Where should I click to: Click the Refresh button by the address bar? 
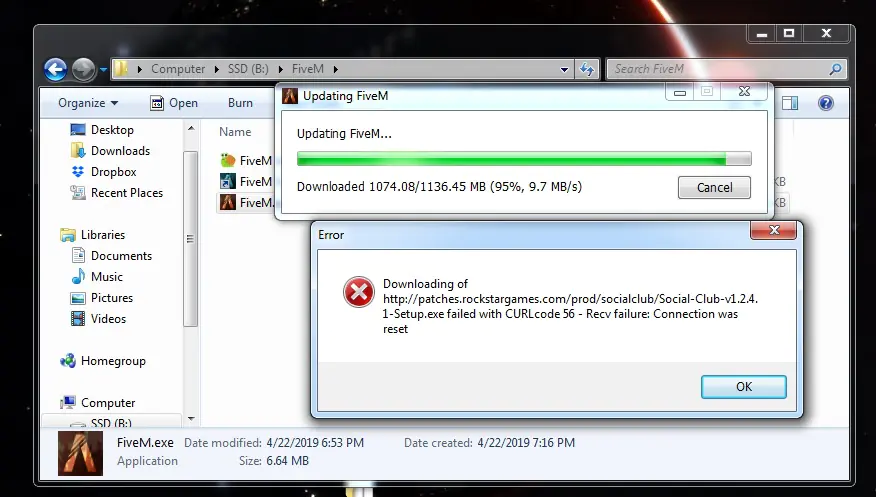tap(587, 69)
